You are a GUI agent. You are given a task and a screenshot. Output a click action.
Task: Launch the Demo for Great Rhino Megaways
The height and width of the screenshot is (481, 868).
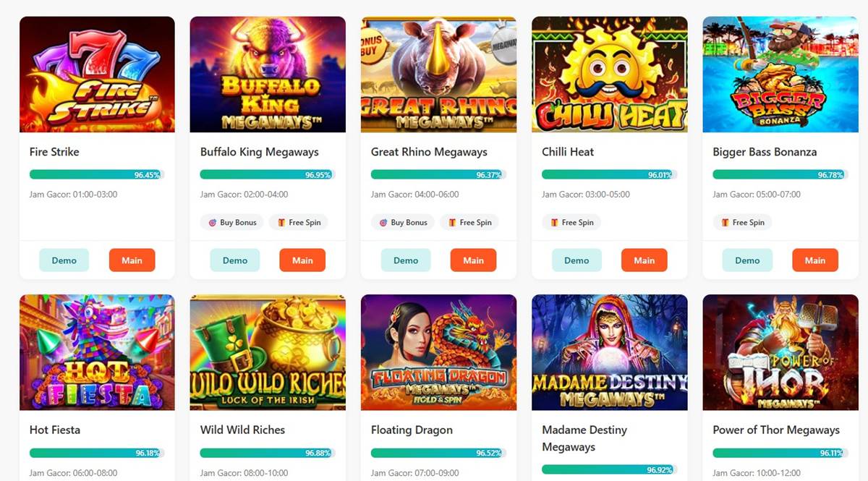pos(406,260)
